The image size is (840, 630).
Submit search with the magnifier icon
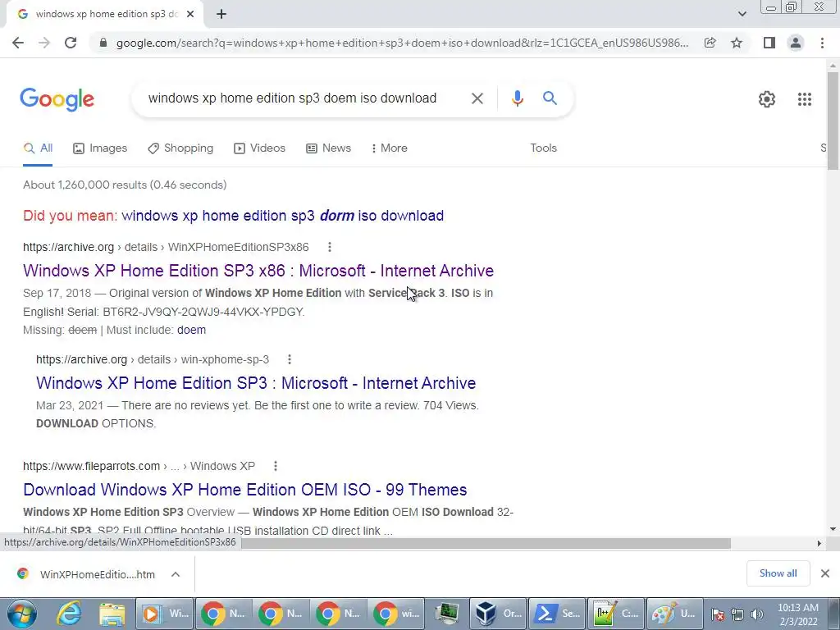(550, 98)
